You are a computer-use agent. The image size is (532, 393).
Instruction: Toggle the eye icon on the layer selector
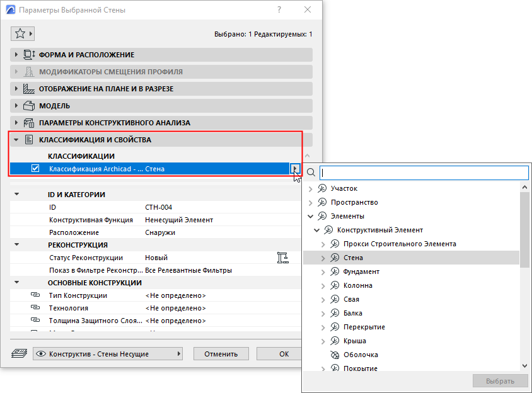[41, 354]
